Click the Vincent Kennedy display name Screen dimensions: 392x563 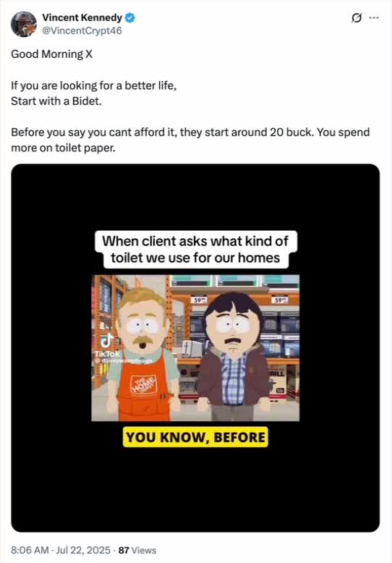pyautogui.click(x=82, y=17)
